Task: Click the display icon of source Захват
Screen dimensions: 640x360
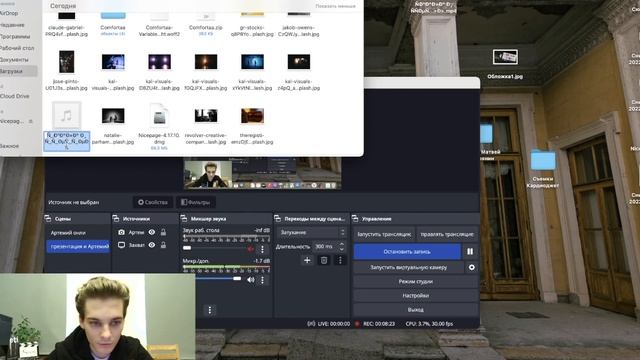Action: click(x=121, y=245)
